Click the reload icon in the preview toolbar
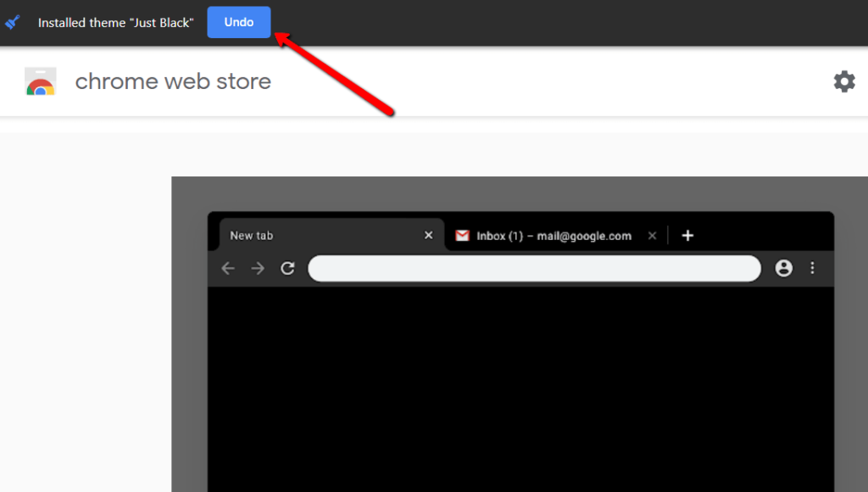This screenshot has height=492, width=868. 287,268
